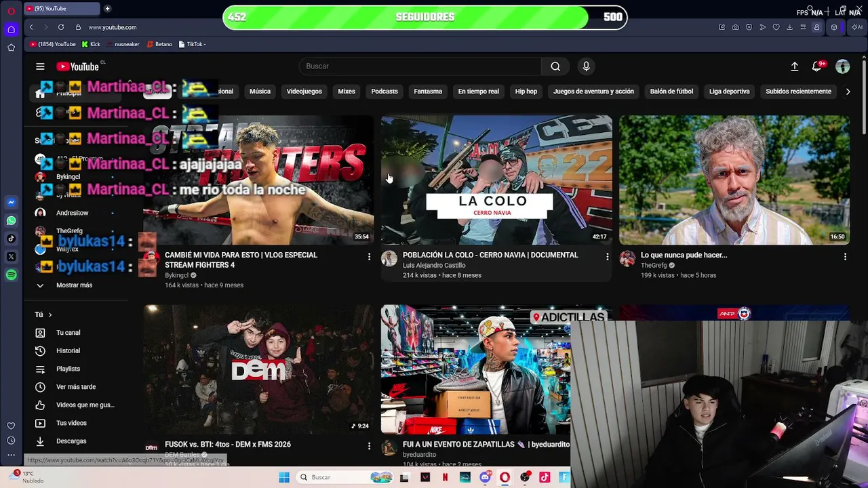Open the YouTube account avatar menu

coord(842,66)
